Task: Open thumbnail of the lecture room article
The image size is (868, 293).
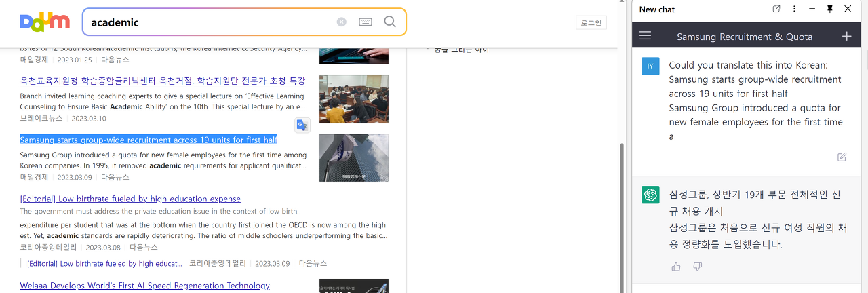Action: tap(354, 99)
